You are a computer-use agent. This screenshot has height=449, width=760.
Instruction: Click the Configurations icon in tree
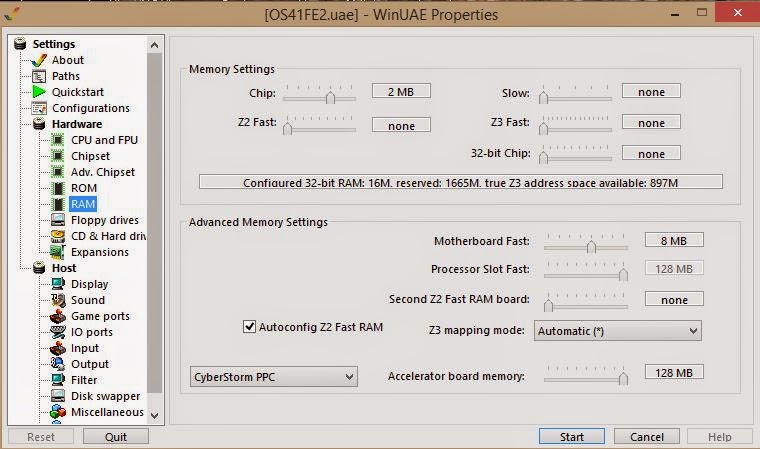click(39, 108)
